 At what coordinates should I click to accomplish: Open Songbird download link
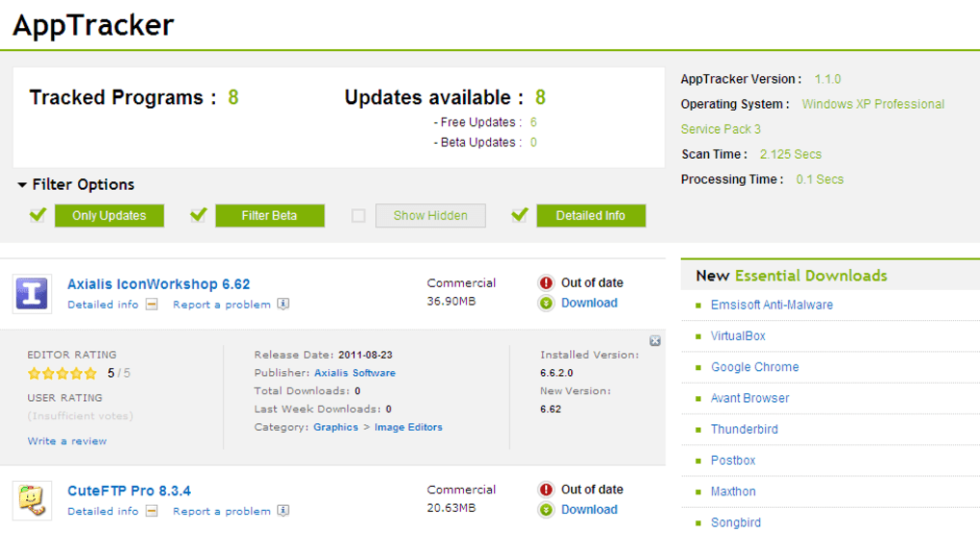tap(736, 523)
